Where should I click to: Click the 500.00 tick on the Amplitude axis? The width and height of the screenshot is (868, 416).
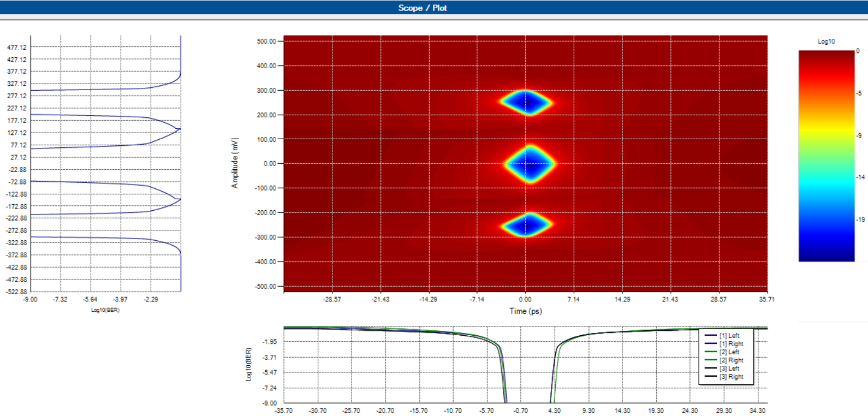(x=266, y=41)
